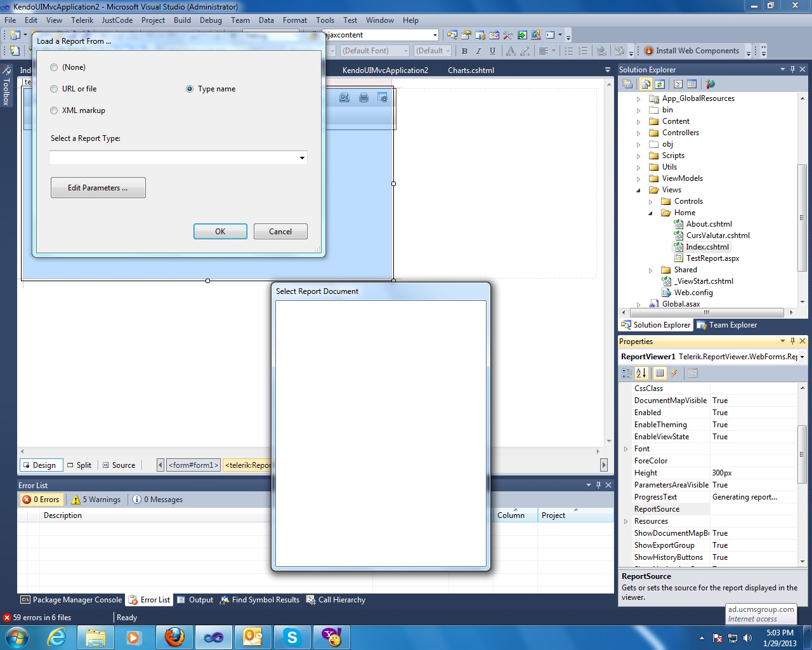Expand the Shared folder
The image size is (812, 650).
coord(650,270)
